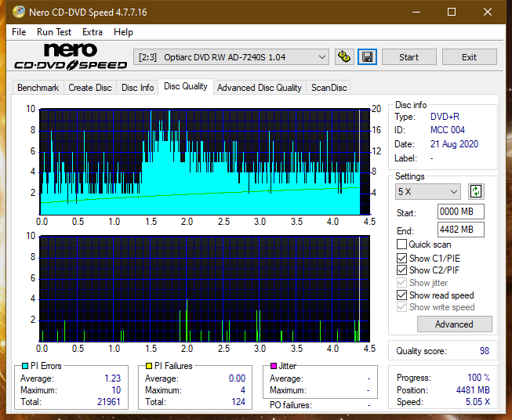Switch to the Benchmark tab
Screen dimensions: 512x420
coord(38,88)
